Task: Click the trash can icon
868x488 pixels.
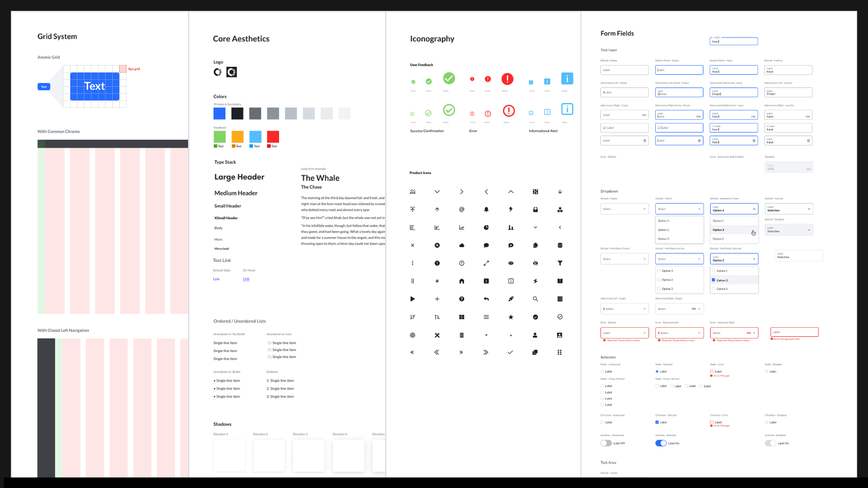Action: tap(462, 334)
